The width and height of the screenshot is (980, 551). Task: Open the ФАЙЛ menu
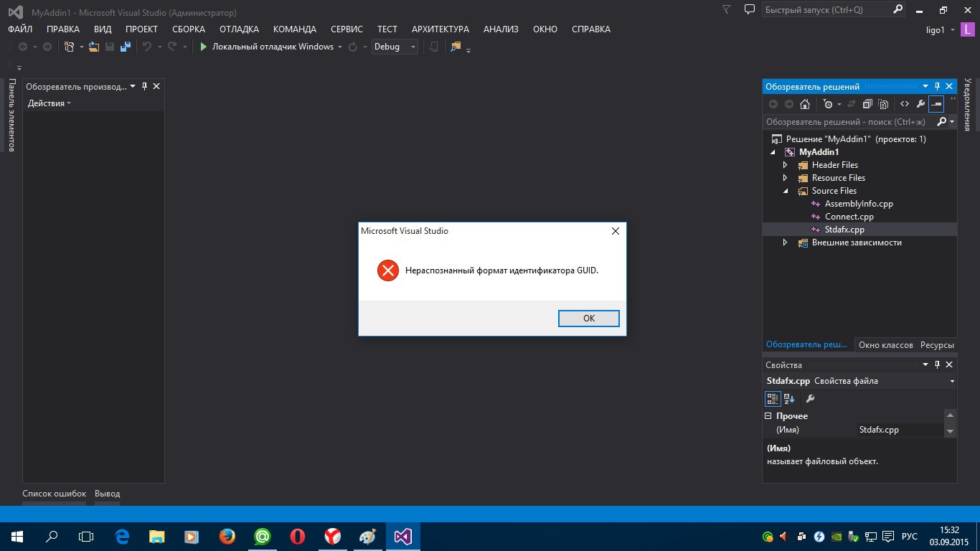pyautogui.click(x=20, y=29)
